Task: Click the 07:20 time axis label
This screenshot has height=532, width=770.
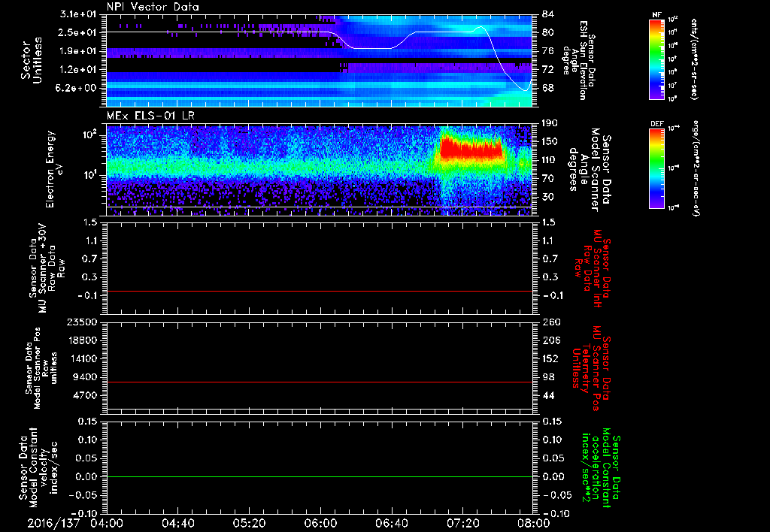Action: coord(462,522)
